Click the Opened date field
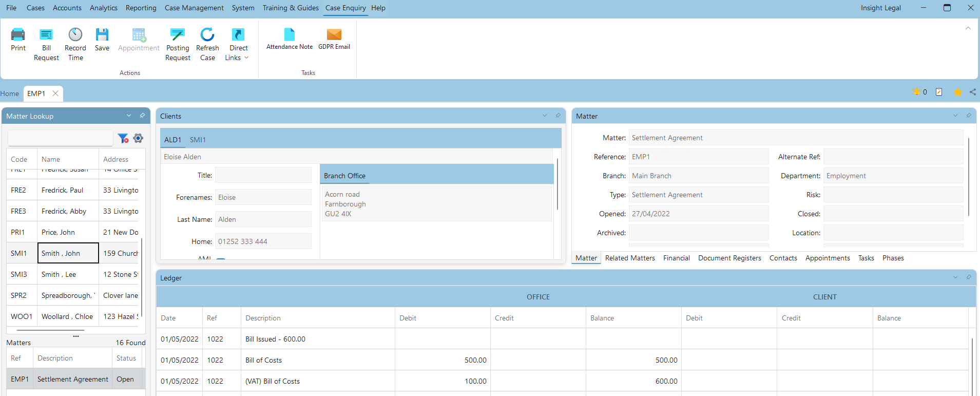Screen dimensions: 980x396 [699, 214]
